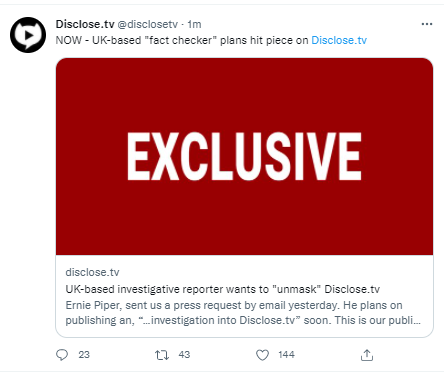Click the 144 likes count

pyautogui.click(x=287, y=355)
